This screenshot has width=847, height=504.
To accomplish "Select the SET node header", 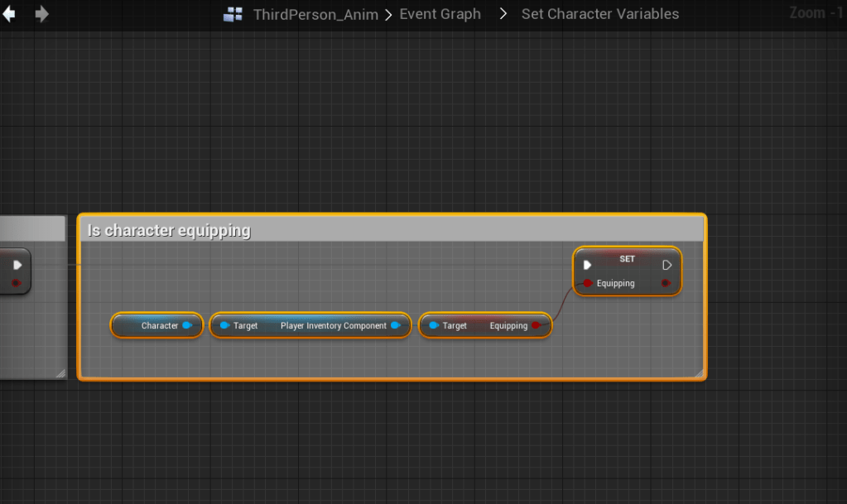I will (x=627, y=259).
